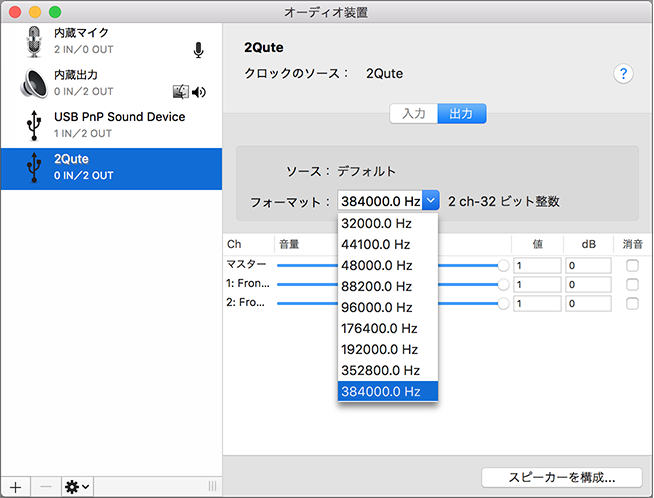Image resolution: width=654 pixels, height=498 pixels.
Task: Mute the 2: Front channel checkbox
Action: pyautogui.click(x=632, y=304)
